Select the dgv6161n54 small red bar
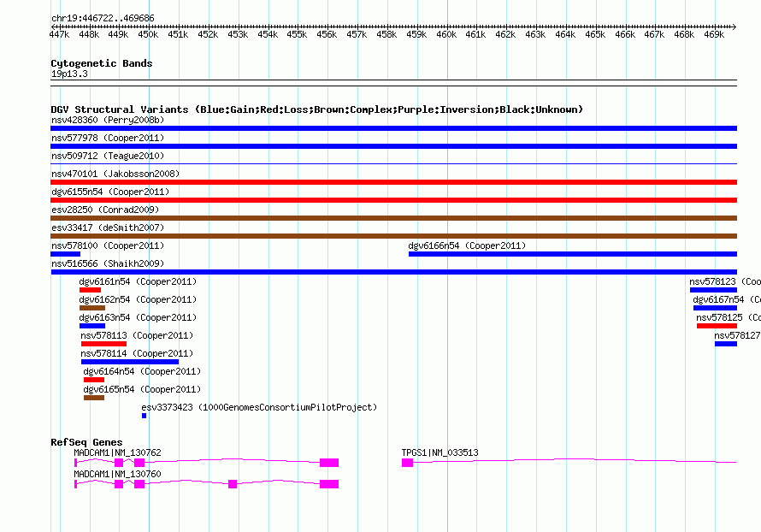The height and width of the screenshot is (532, 761). 90,290
